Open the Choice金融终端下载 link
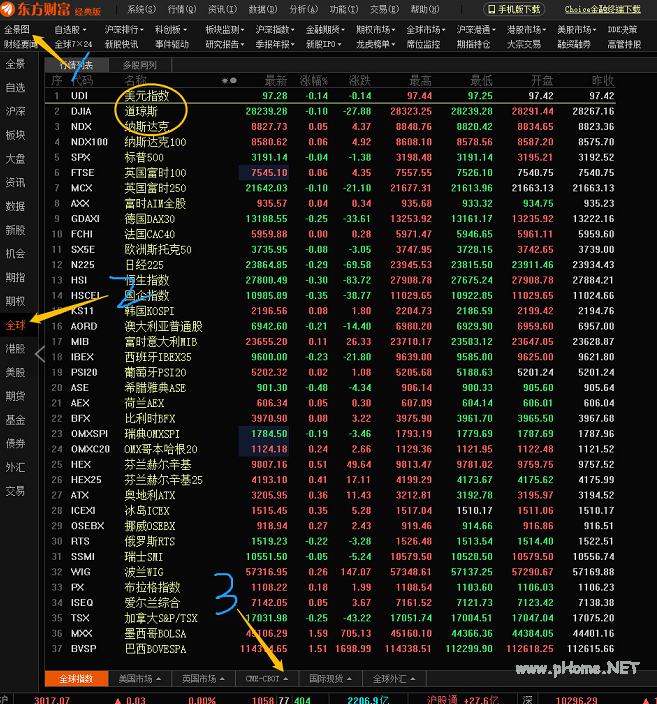The image size is (657, 704). coord(602,9)
